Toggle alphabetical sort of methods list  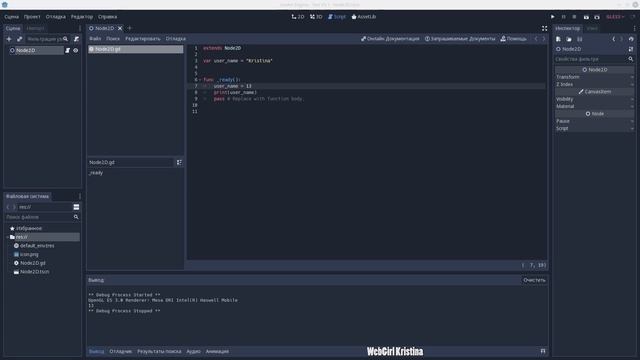pos(179,162)
